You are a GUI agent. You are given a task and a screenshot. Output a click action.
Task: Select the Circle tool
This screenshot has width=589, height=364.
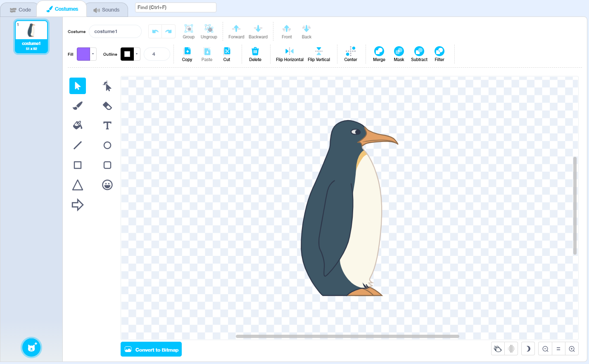[107, 145]
